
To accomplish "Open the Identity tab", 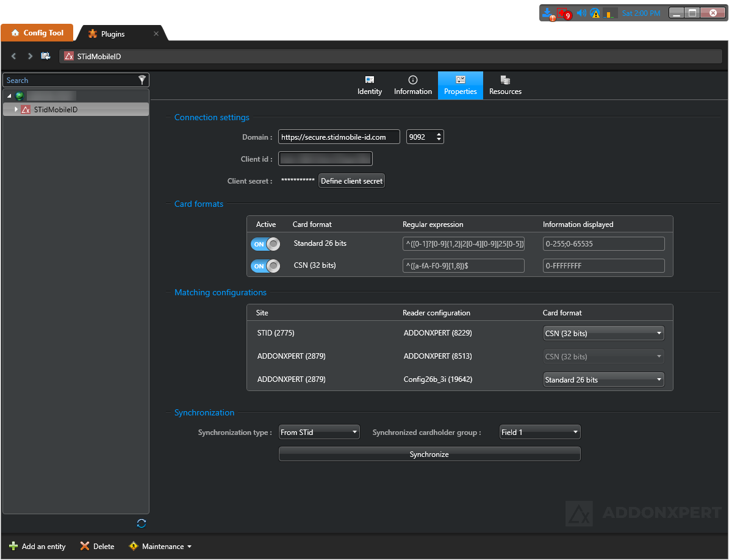I will click(369, 85).
